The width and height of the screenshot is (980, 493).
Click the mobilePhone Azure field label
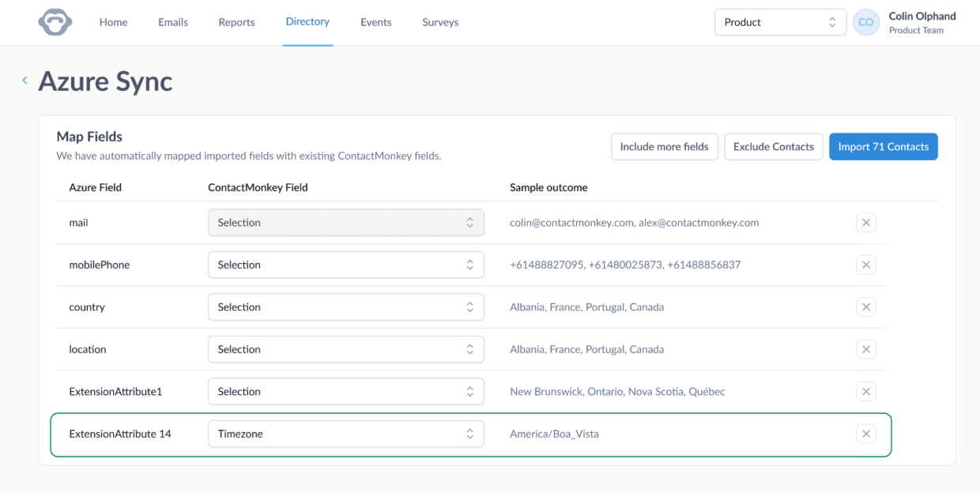pos(100,265)
